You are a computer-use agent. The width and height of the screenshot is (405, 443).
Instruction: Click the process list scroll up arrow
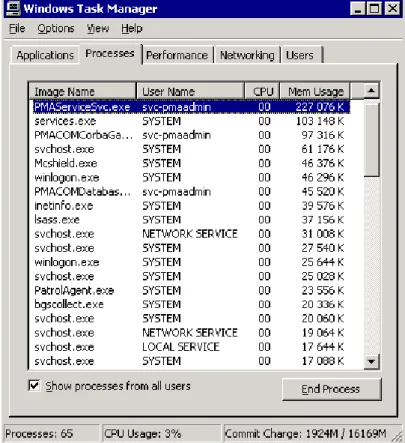tap(371, 91)
